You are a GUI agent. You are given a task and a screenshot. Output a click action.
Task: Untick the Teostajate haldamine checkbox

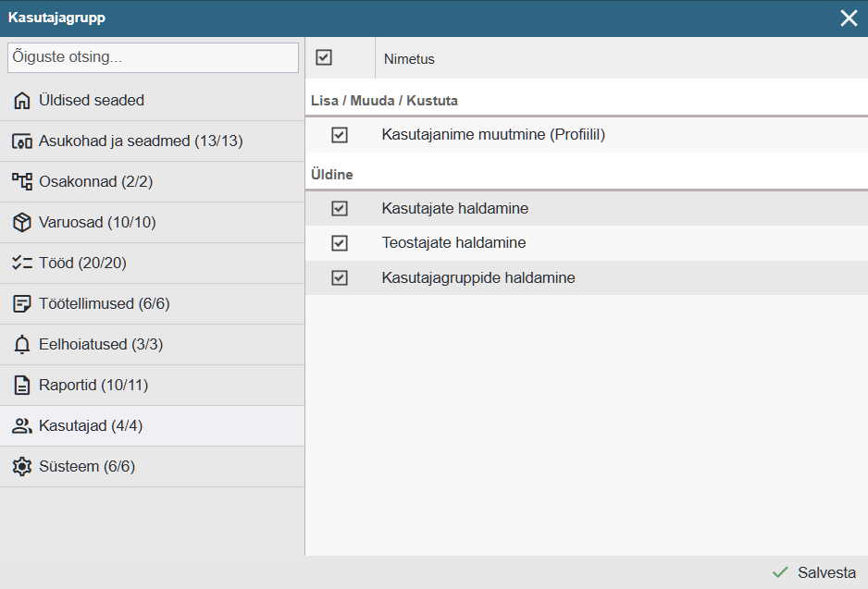point(340,243)
